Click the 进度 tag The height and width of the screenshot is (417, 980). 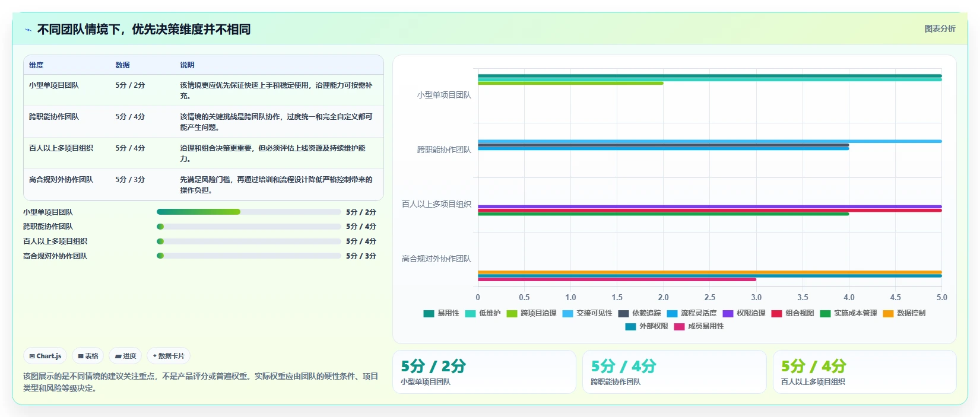point(125,356)
